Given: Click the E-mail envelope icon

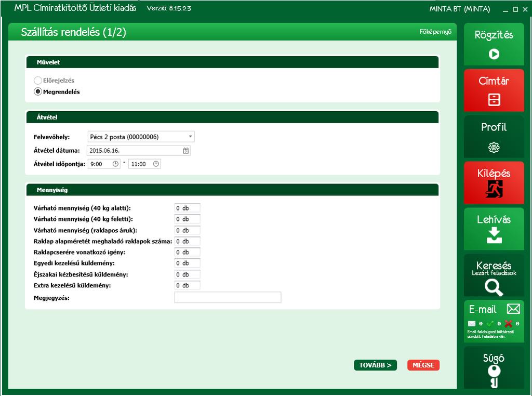Looking at the screenshot, I should pyautogui.click(x=513, y=309).
